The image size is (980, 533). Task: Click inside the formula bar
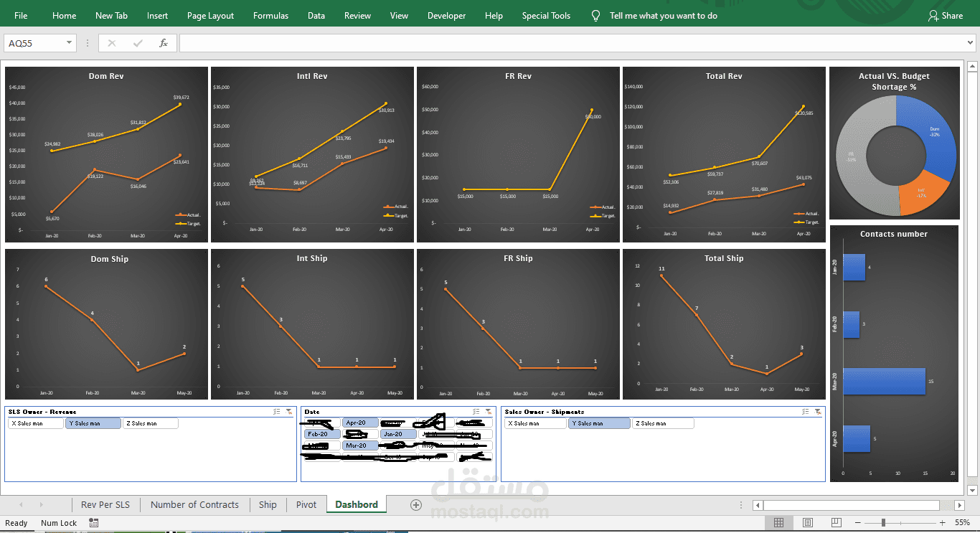pyautogui.click(x=502, y=42)
